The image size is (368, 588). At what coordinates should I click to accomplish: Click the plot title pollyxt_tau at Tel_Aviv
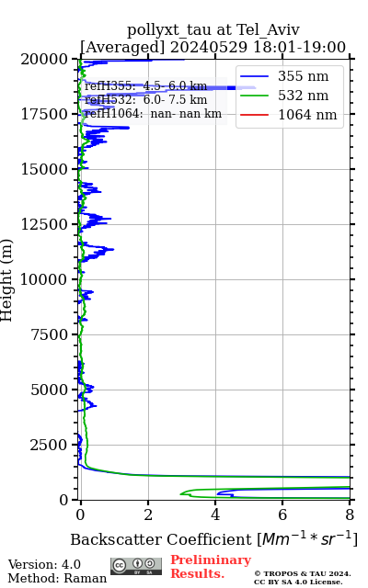tap(213, 29)
